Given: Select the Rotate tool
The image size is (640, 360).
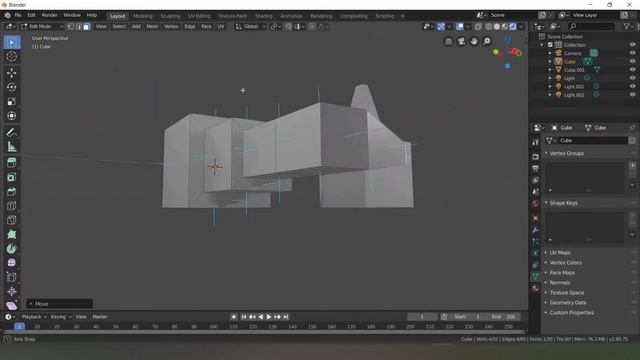Looking at the screenshot, I should click(x=12, y=87).
